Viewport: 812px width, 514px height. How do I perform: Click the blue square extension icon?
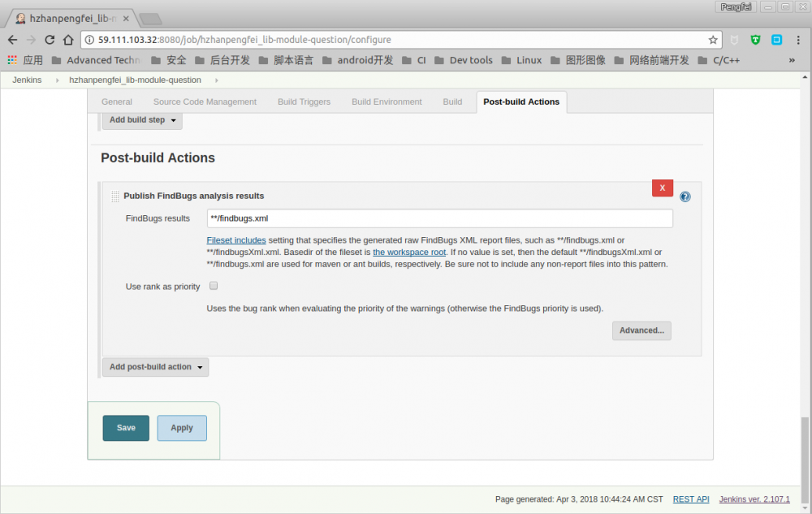[776, 39]
